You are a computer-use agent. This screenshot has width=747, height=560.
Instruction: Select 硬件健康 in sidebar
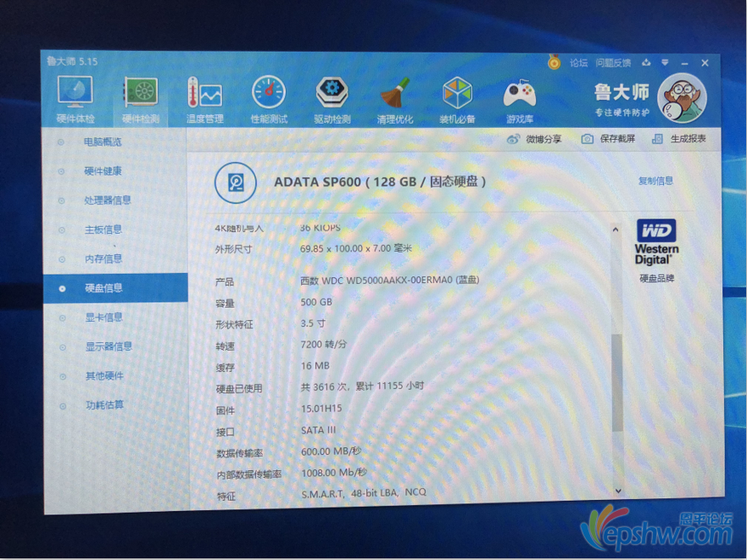tap(103, 171)
